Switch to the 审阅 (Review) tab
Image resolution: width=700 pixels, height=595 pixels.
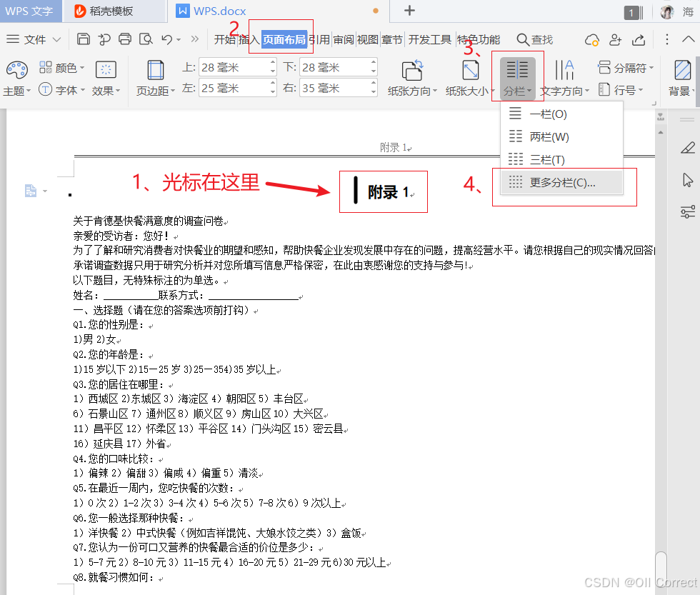(x=344, y=40)
